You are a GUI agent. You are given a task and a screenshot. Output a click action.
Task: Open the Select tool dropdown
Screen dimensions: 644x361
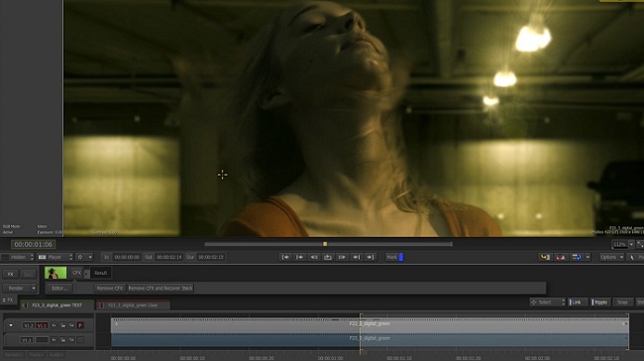point(548,302)
